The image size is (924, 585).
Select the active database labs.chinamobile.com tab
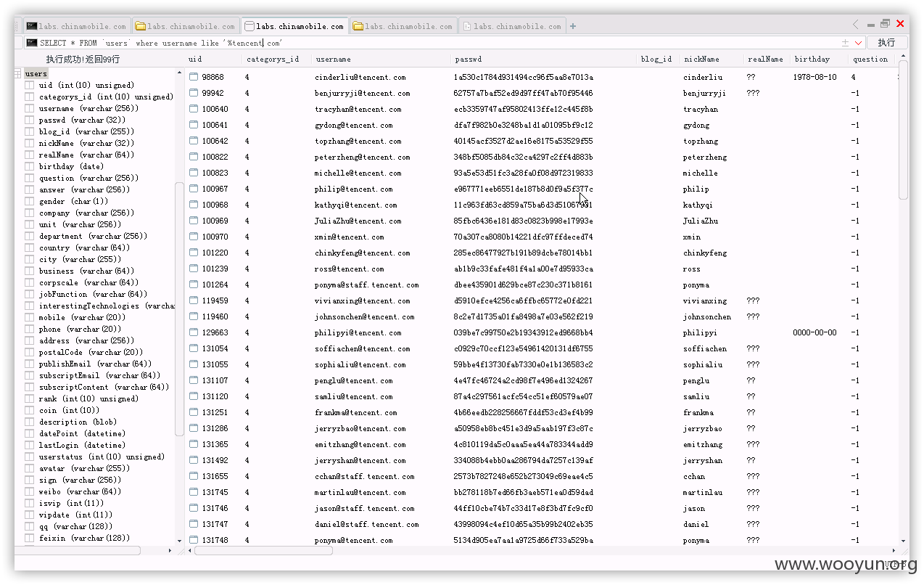click(294, 26)
